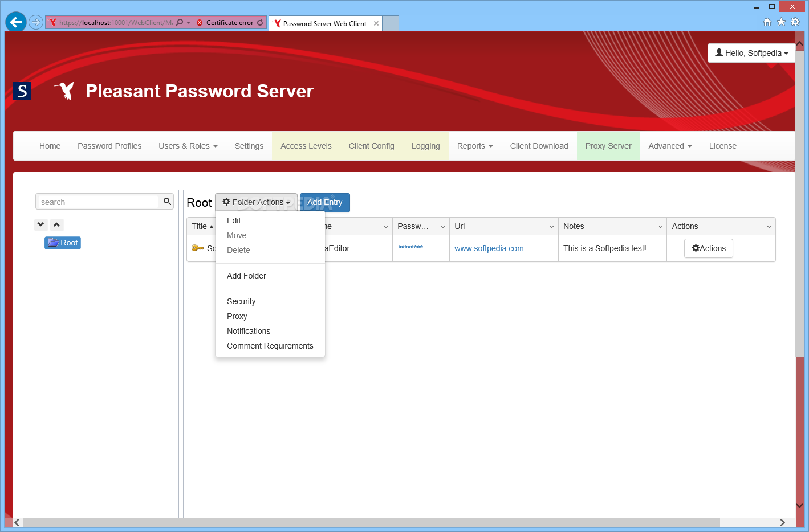Viewport: 809px width, 532px height.
Task: Choose Notifications from Folder Actions menu
Action: pyautogui.click(x=249, y=331)
